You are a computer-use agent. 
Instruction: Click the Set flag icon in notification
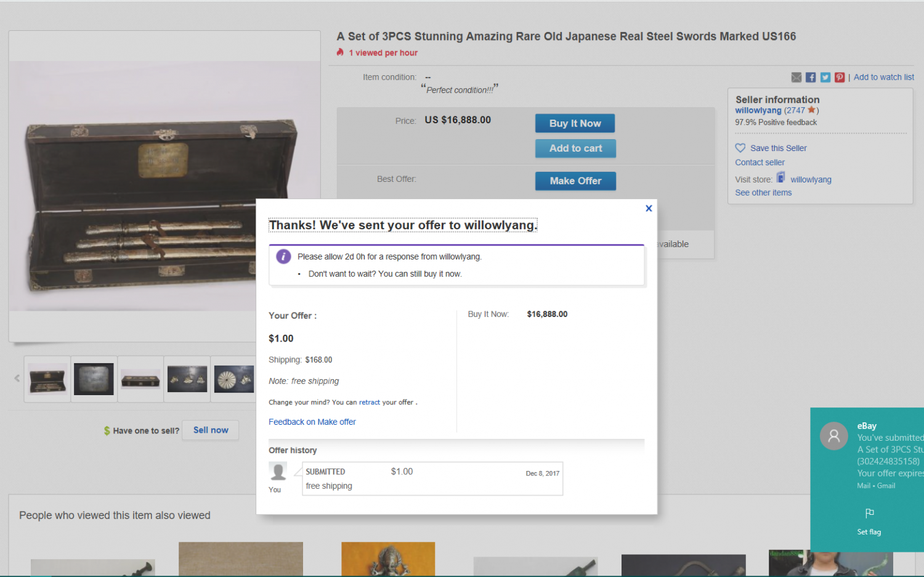pos(869,513)
